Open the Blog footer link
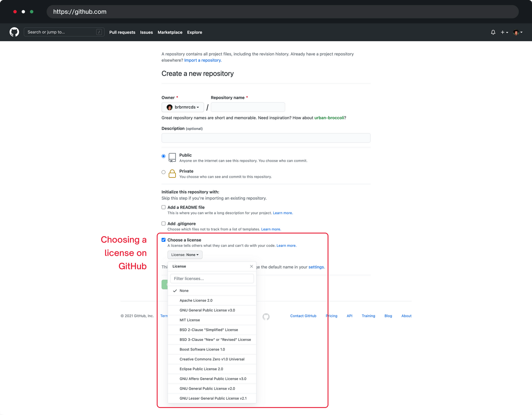Image resolution: width=532 pixels, height=415 pixels. 388,316
